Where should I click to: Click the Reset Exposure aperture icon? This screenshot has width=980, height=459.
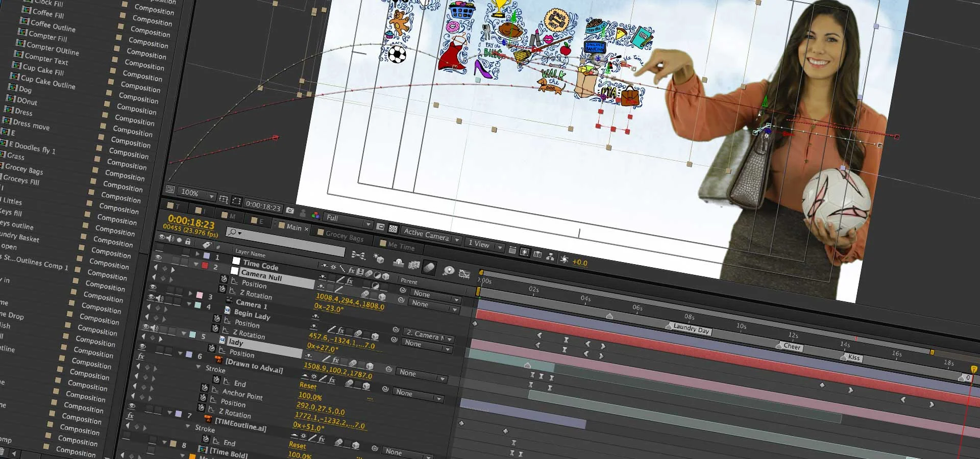564,259
